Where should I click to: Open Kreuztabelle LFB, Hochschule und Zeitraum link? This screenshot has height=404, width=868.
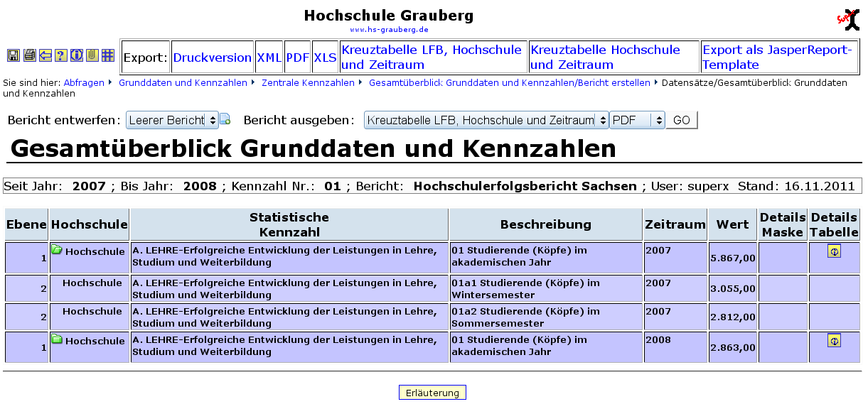click(432, 58)
